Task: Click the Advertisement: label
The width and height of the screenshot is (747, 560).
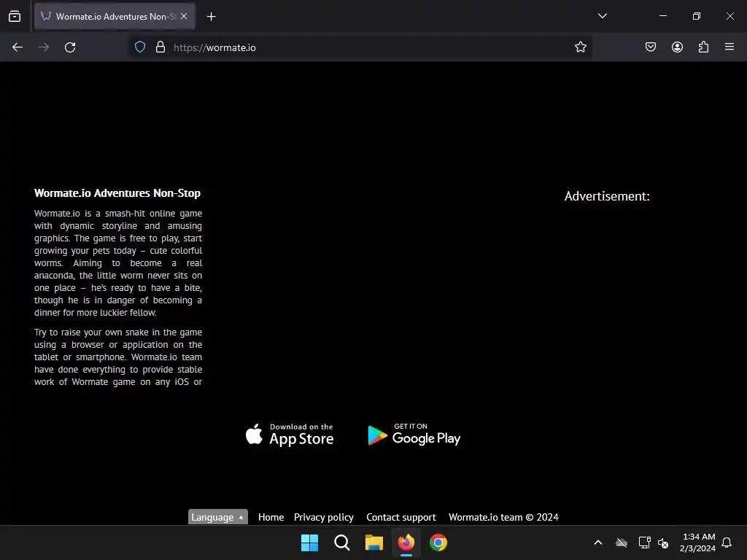Action: (607, 196)
